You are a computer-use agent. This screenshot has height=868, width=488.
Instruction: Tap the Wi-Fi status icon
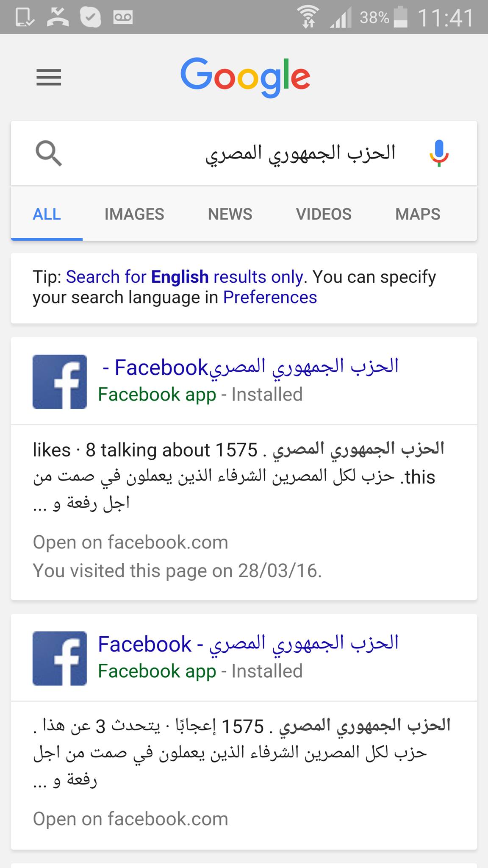308,17
